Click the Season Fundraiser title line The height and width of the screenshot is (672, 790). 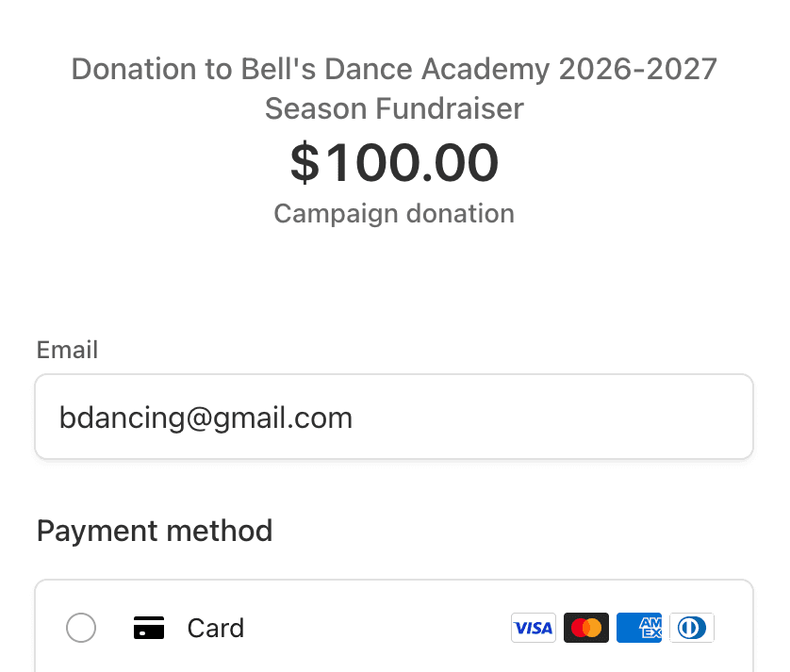coord(394,109)
